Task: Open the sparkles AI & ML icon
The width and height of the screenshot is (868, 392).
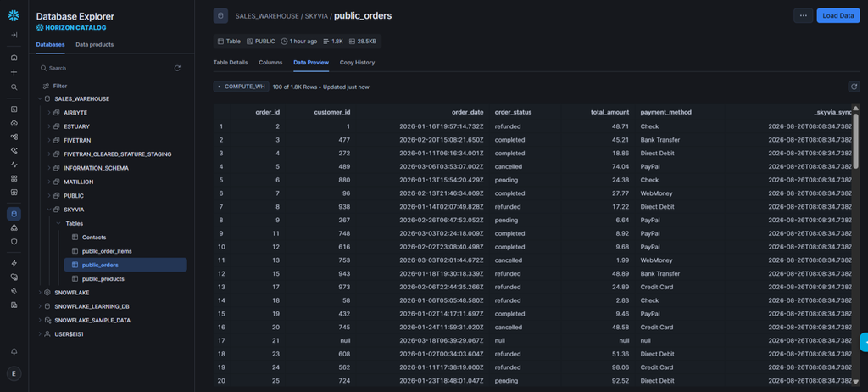Action: 14,151
